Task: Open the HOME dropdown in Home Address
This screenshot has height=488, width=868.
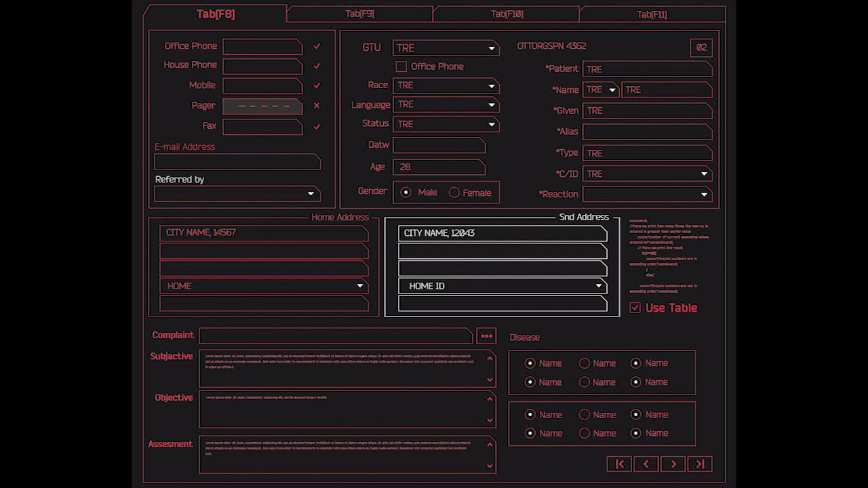Action: click(x=264, y=286)
